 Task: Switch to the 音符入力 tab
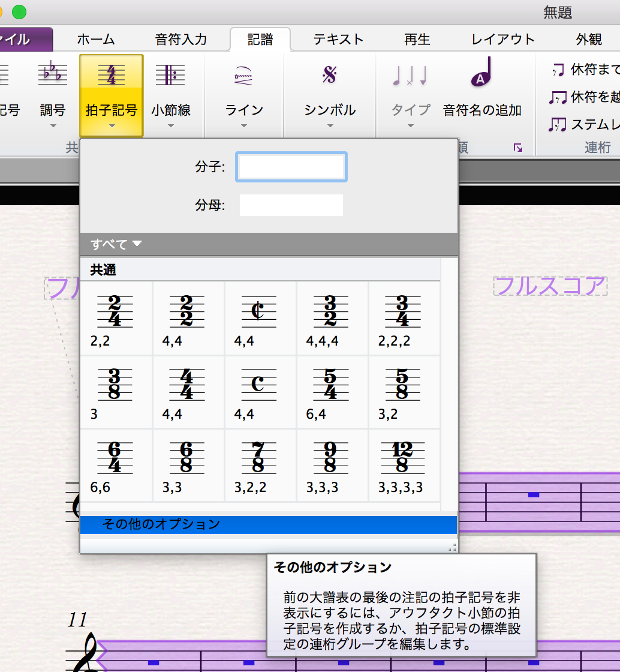(x=180, y=40)
